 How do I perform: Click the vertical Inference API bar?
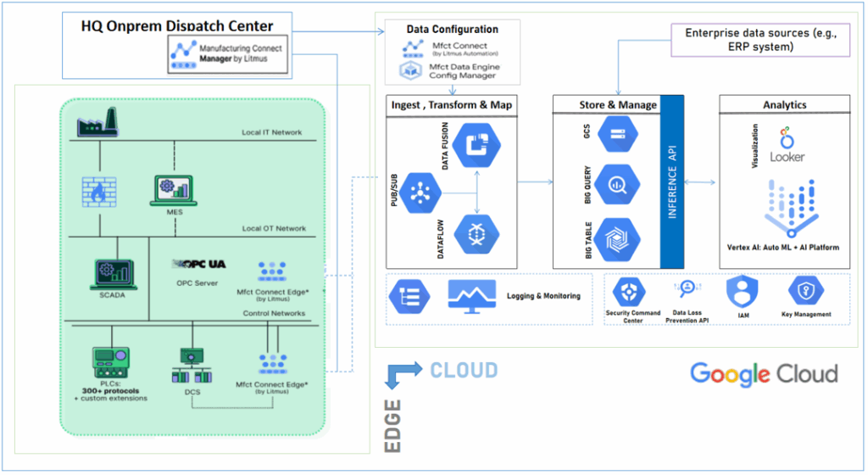672,182
